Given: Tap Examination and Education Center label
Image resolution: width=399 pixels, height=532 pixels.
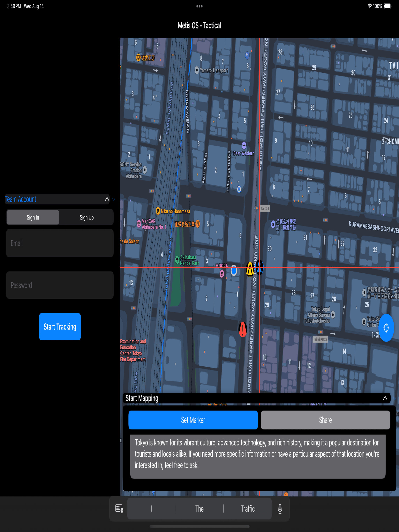Looking at the screenshot, I should 133,350.
